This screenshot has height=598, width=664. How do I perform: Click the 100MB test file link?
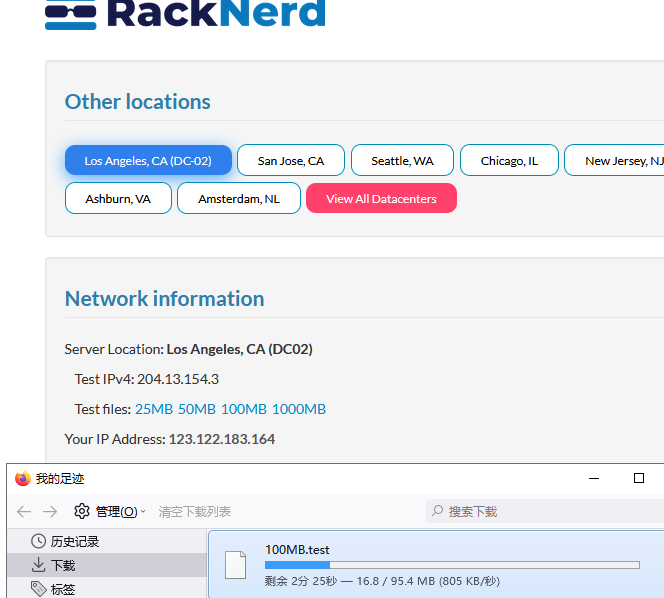244,409
